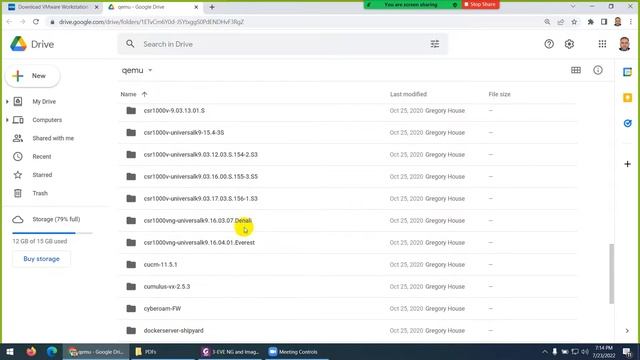
Task: Click the address bar URL
Action: click(151, 22)
